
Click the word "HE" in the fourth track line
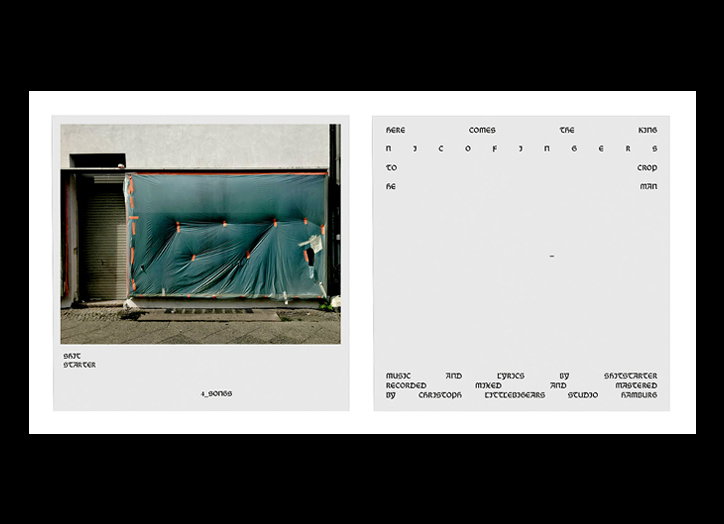click(x=391, y=187)
